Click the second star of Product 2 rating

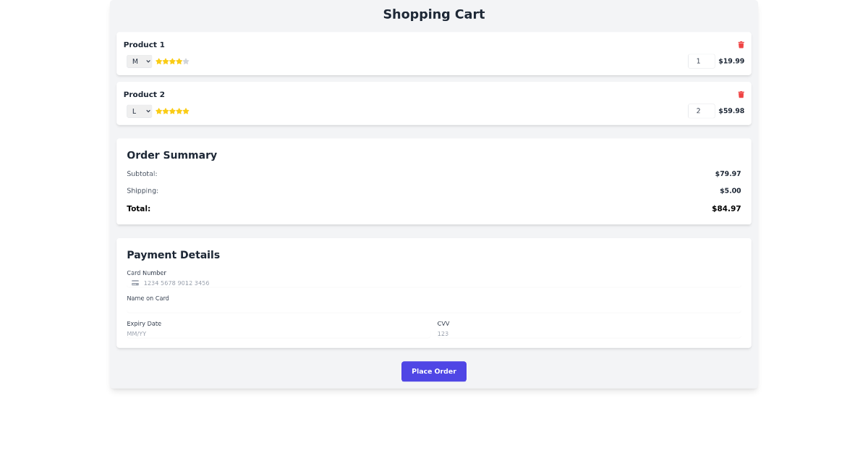click(166, 111)
